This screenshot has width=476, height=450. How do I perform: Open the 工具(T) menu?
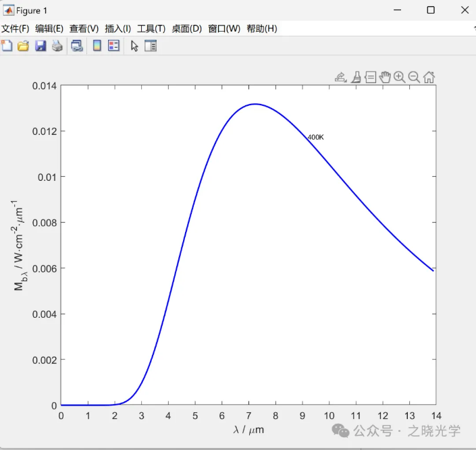[151, 28]
